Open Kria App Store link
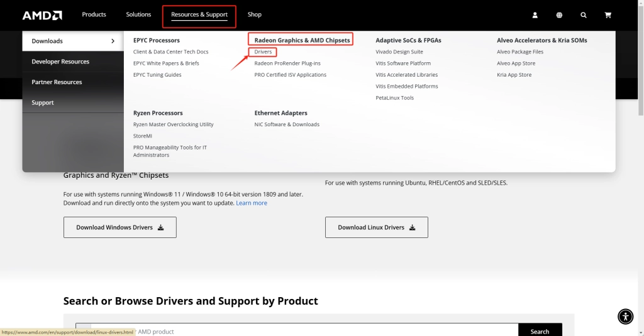 pyautogui.click(x=514, y=75)
